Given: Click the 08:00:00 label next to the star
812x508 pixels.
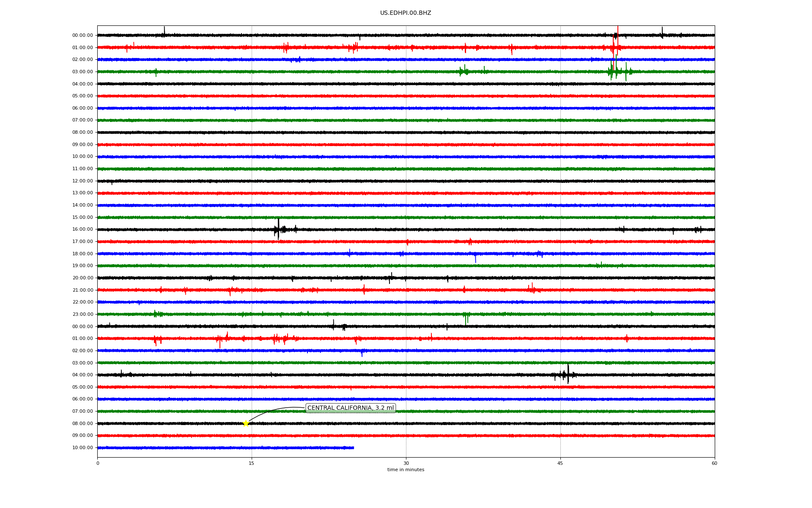Looking at the screenshot, I should click(x=82, y=424).
